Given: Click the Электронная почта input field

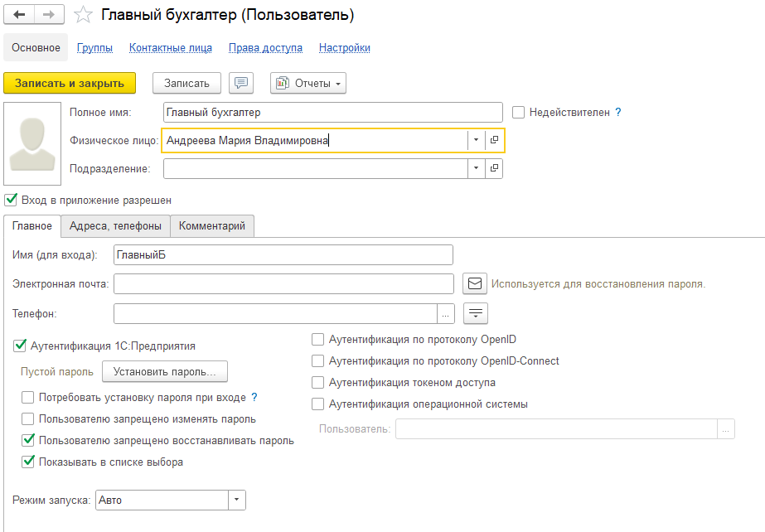Looking at the screenshot, I should 283,283.
